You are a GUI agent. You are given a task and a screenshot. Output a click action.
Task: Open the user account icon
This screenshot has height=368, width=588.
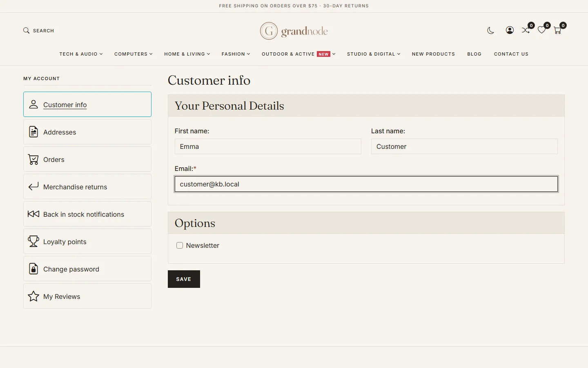(x=510, y=30)
